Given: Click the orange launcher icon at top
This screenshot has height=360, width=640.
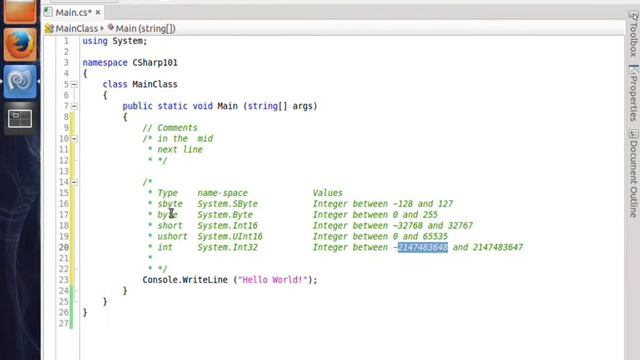Looking at the screenshot, I should [20, 11].
